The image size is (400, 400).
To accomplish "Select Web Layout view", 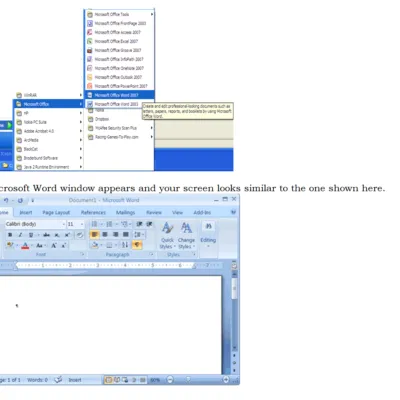I will (125, 380).
